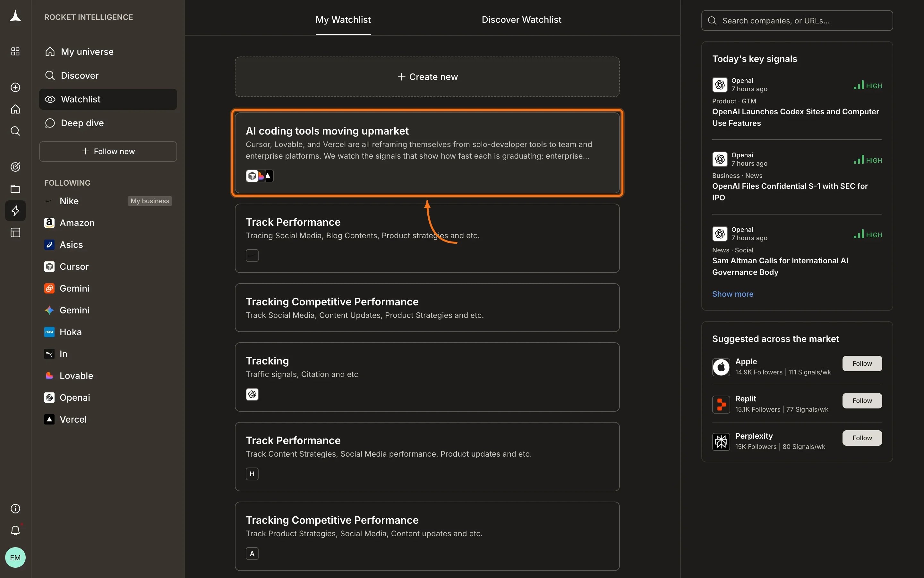924x578 pixels.
Task: Open Tracking Competitive Performance card with Product Strategies
Action: (x=427, y=536)
